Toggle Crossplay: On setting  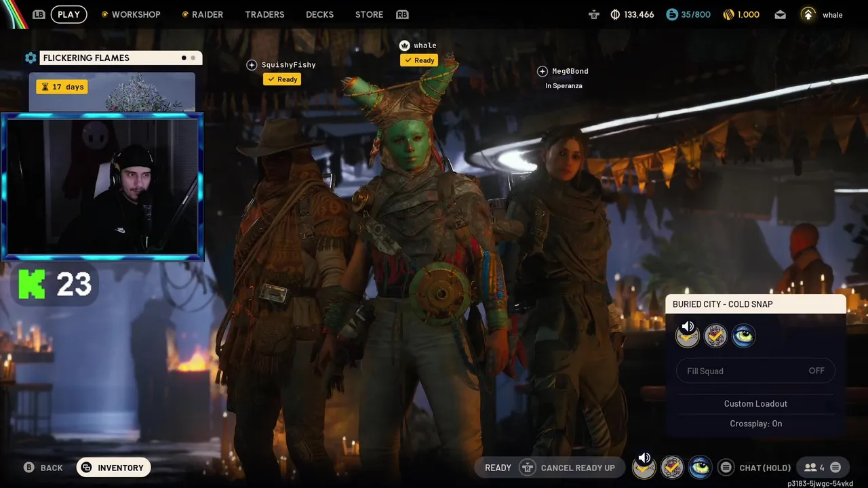coord(755,424)
